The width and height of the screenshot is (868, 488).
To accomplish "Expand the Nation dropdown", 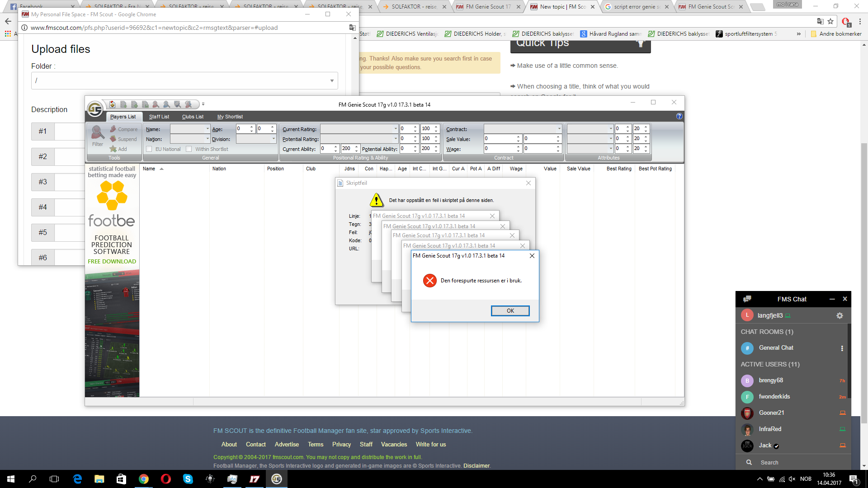I will (208, 139).
